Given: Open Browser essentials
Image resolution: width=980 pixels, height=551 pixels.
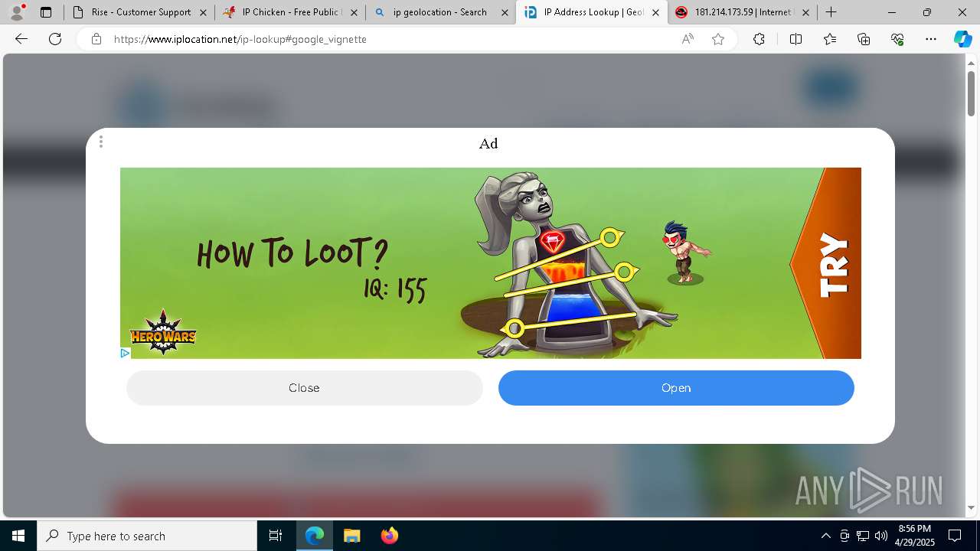Looking at the screenshot, I should (x=897, y=39).
